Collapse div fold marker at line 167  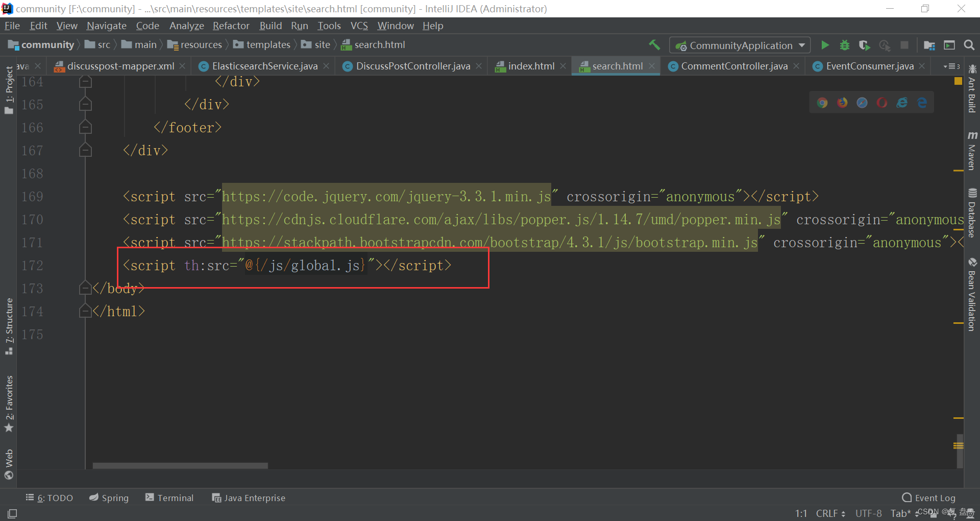(85, 151)
